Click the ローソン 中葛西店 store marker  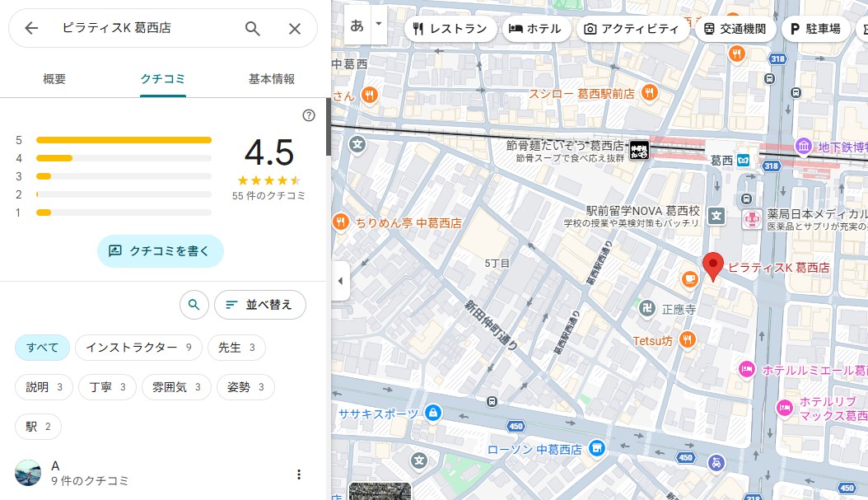pos(598,449)
